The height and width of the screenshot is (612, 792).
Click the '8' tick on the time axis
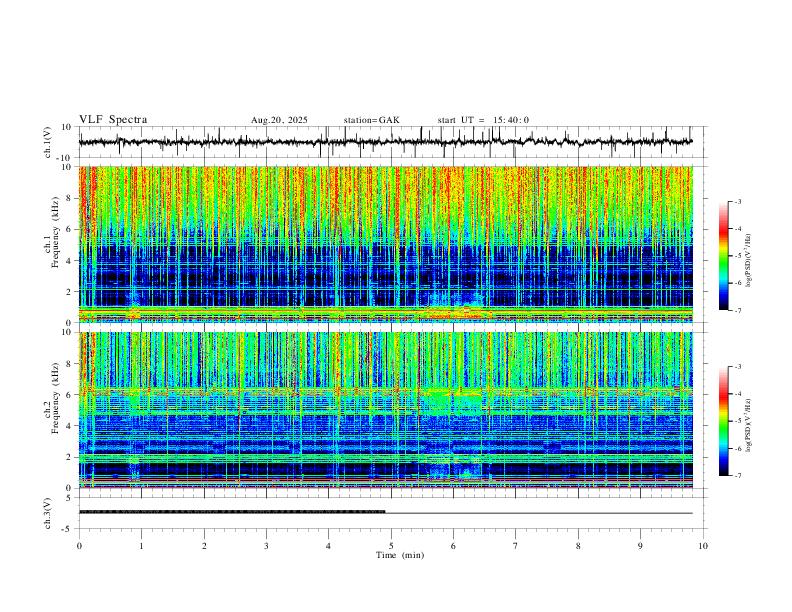[578, 546]
